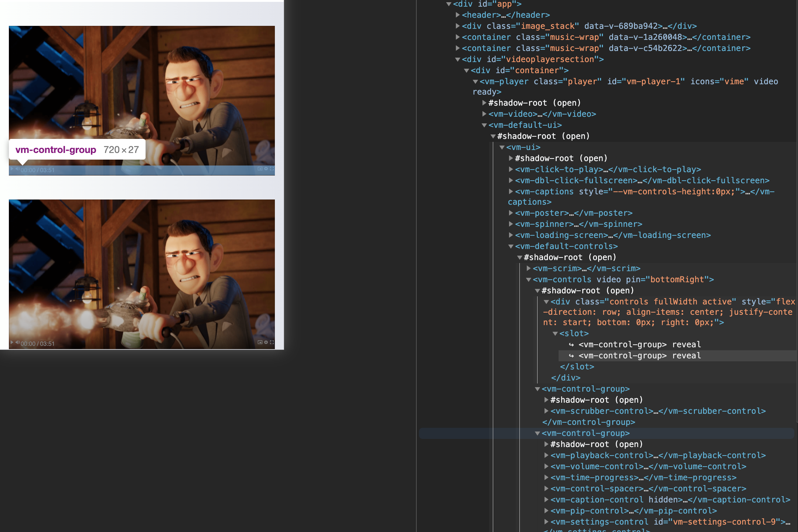This screenshot has height=532, width=798.
Task: Expand the header element node
Action: point(458,15)
